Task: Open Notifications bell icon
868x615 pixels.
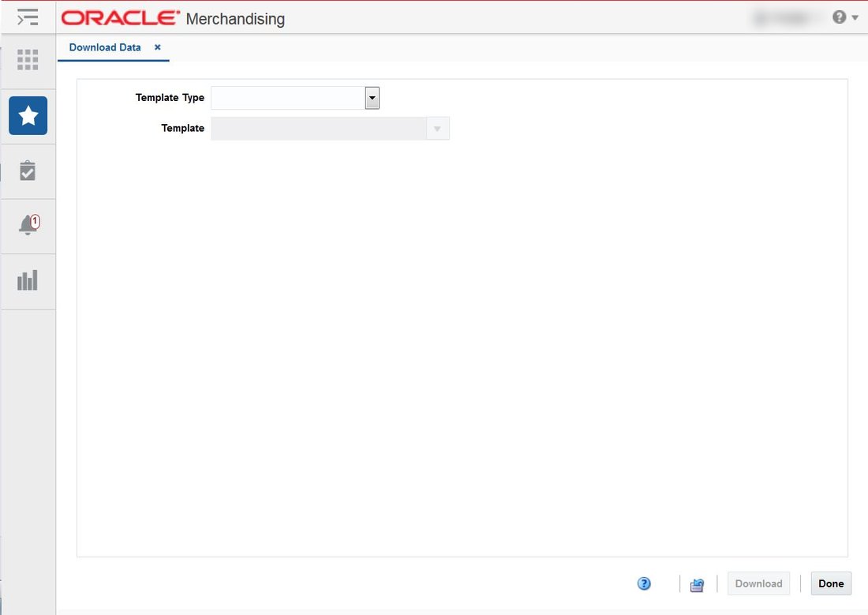Action: click(x=28, y=225)
